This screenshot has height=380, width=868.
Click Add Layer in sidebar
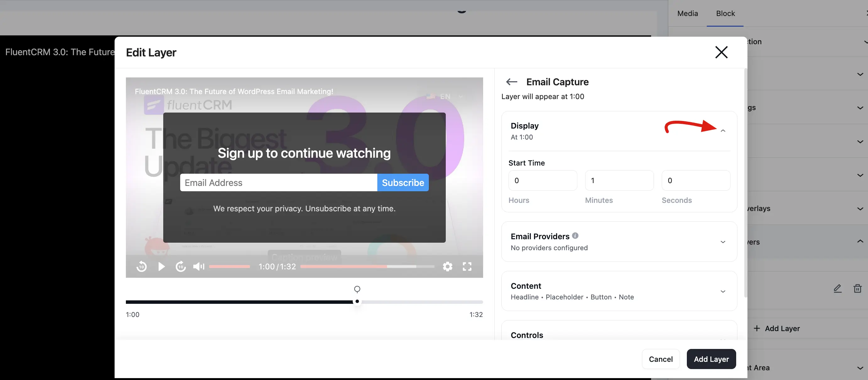coord(776,328)
